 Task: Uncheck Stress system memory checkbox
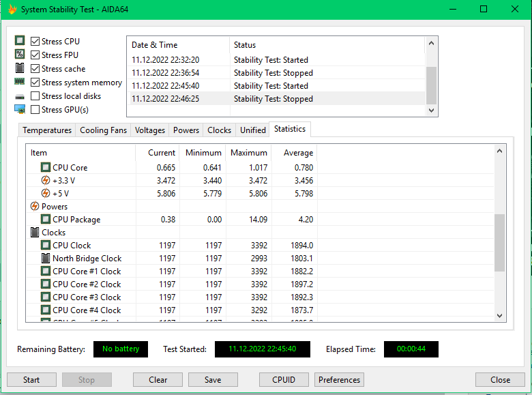[35, 83]
